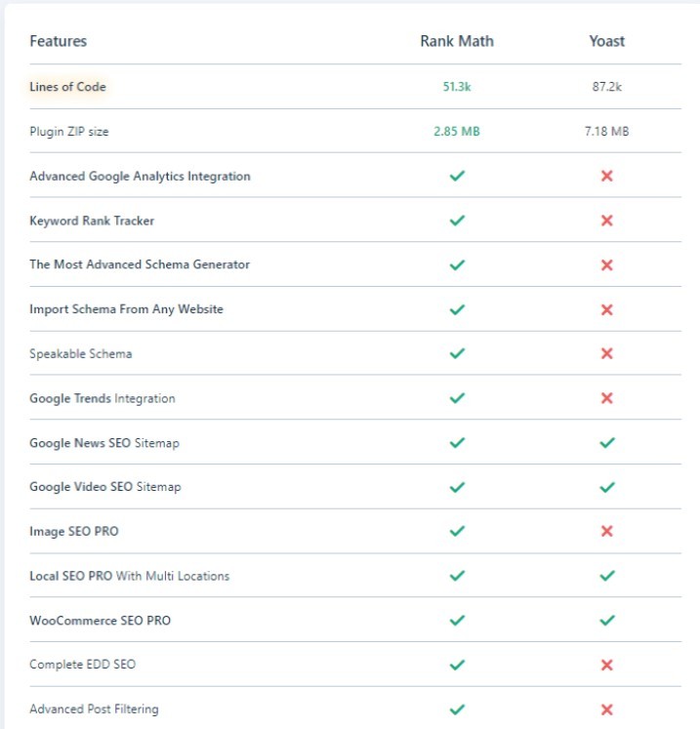700x729 pixels.
Task: Click Yoast checkmark for Google Video SEO Sitemap
Action: tap(607, 487)
